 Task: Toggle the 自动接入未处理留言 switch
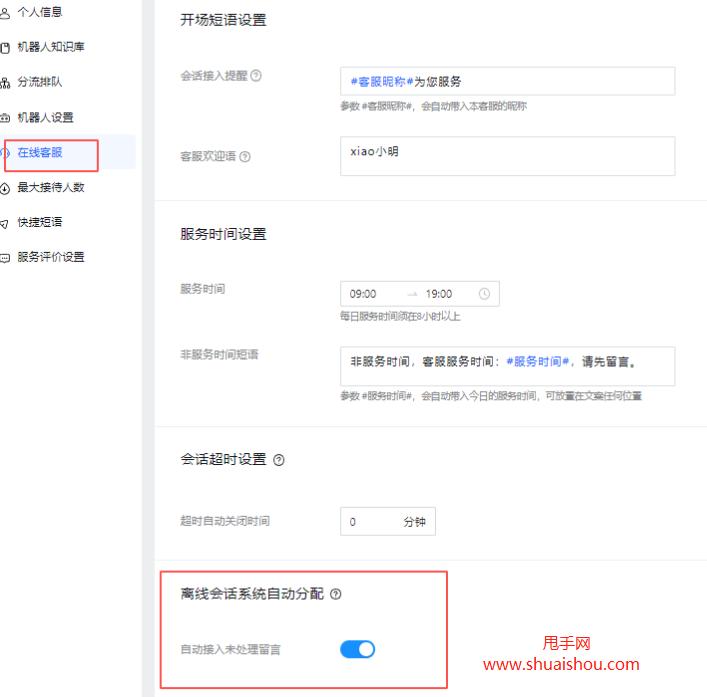click(357, 649)
